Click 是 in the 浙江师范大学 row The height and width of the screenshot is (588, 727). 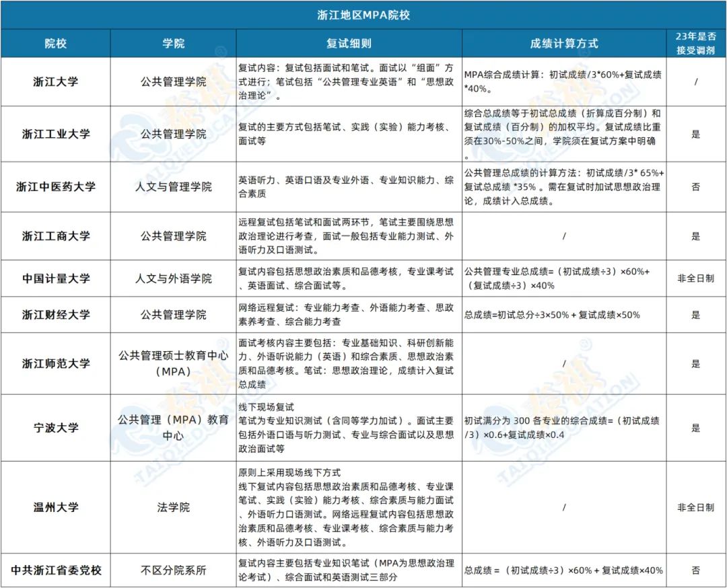coord(696,364)
